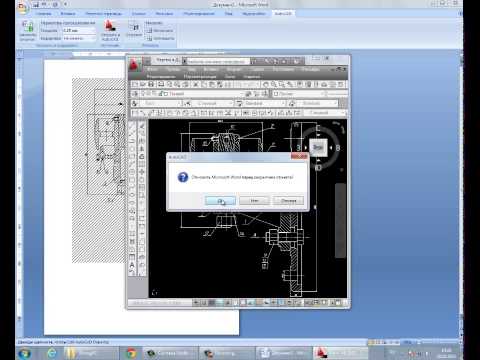
Task: Cancel the dialog with Отмена
Action: [x=289, y=201]
